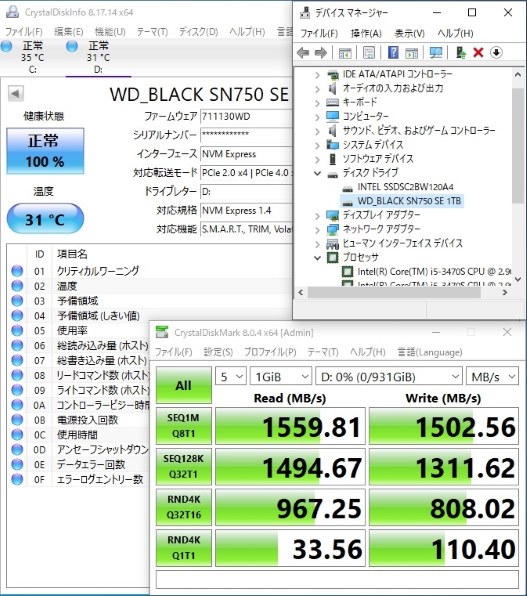Viewport: 527px width, 596px height.
Task: Click RND4K Q1T1 write result 110.40
Action: pos(444,548)
